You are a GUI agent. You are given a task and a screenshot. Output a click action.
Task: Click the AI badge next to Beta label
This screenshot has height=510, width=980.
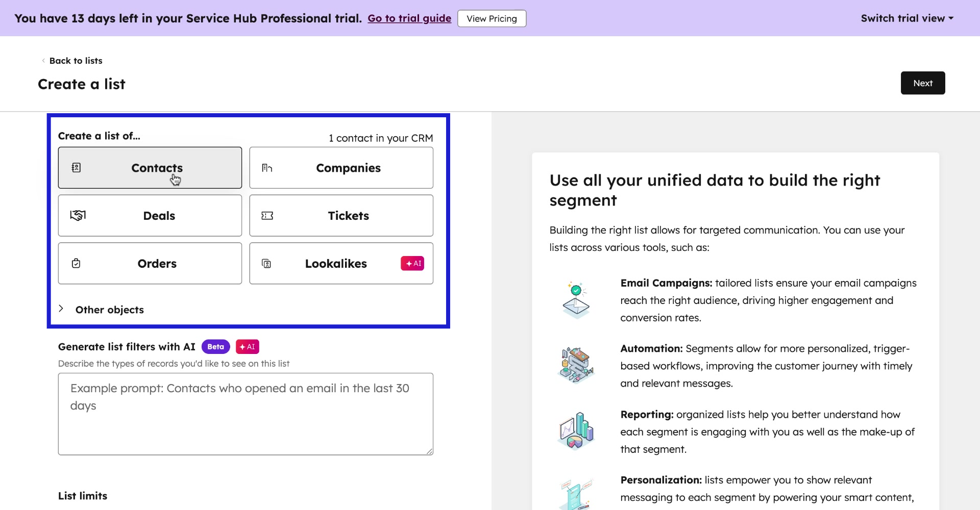coord(247,346)
